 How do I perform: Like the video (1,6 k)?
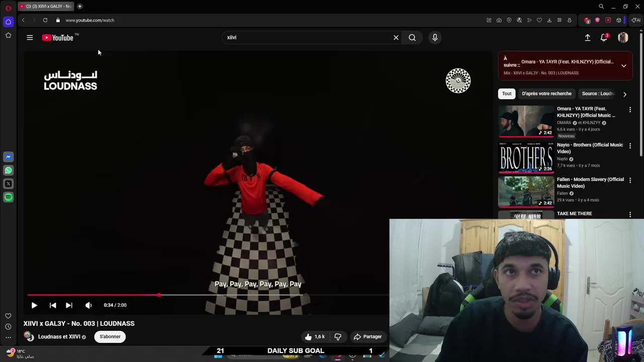coord(315,337)
